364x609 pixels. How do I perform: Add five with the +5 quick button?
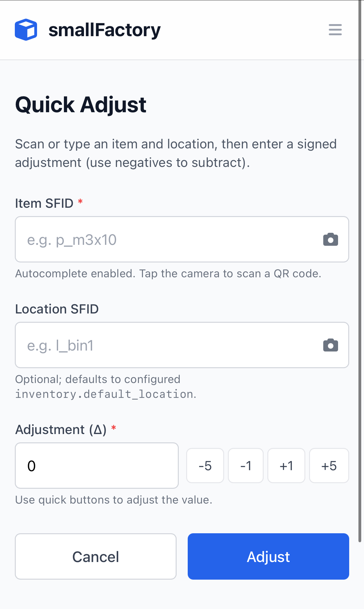pos(329,466)
